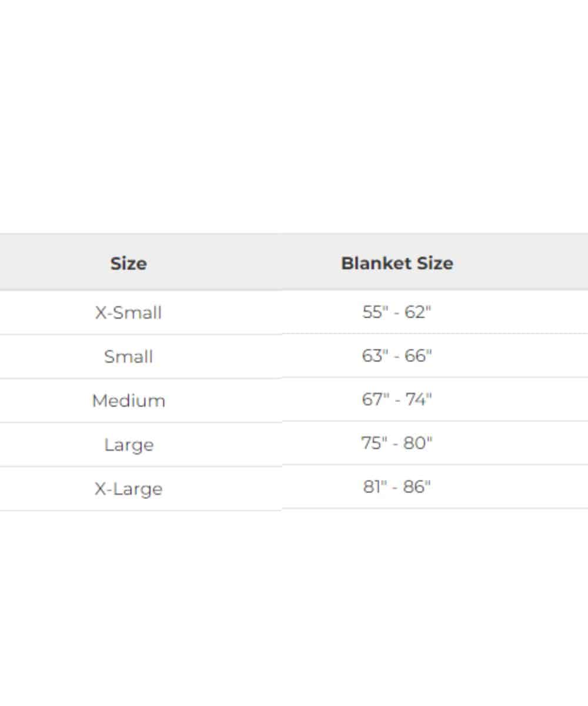Select the X-Large size cell
Viewport: 588px width, 706px height.
point(128,489)
